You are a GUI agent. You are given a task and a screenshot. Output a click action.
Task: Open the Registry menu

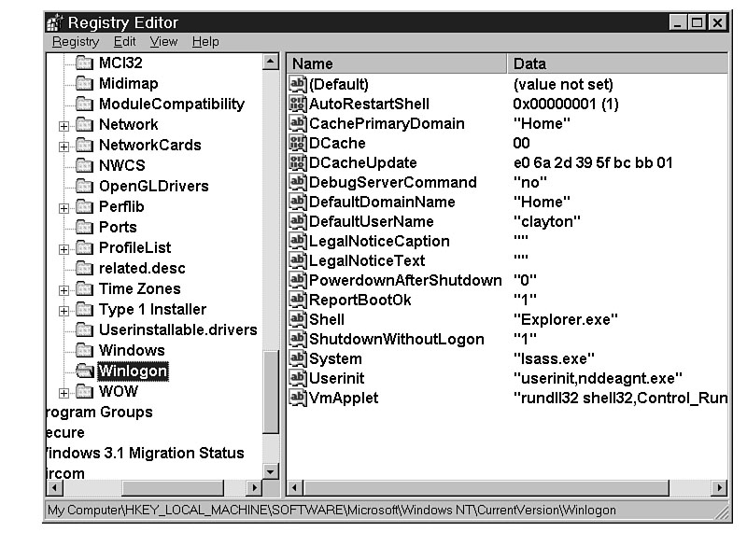(x=76, y=42)
